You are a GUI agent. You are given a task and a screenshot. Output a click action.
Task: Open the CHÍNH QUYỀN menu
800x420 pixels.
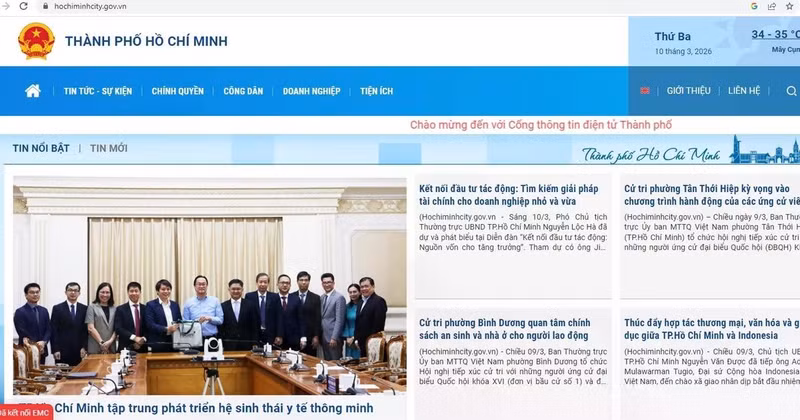[178, 91]
